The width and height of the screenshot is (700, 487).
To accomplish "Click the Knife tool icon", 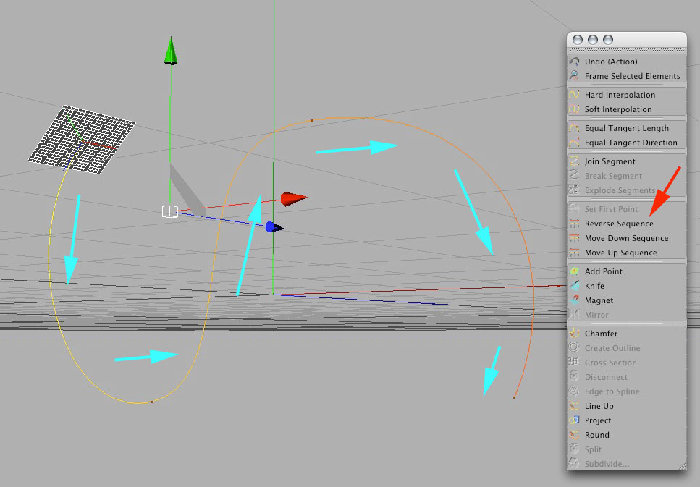I will point(575,286).
